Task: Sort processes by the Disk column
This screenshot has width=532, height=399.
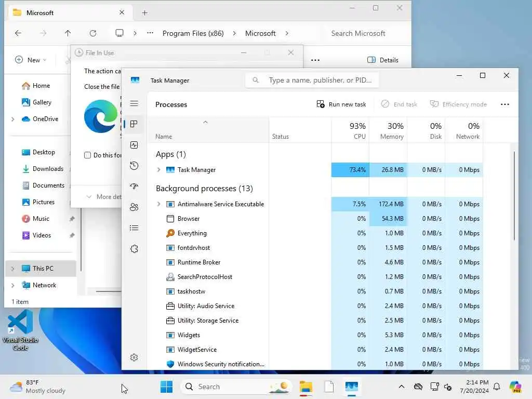Action: (x=427, y=130)
